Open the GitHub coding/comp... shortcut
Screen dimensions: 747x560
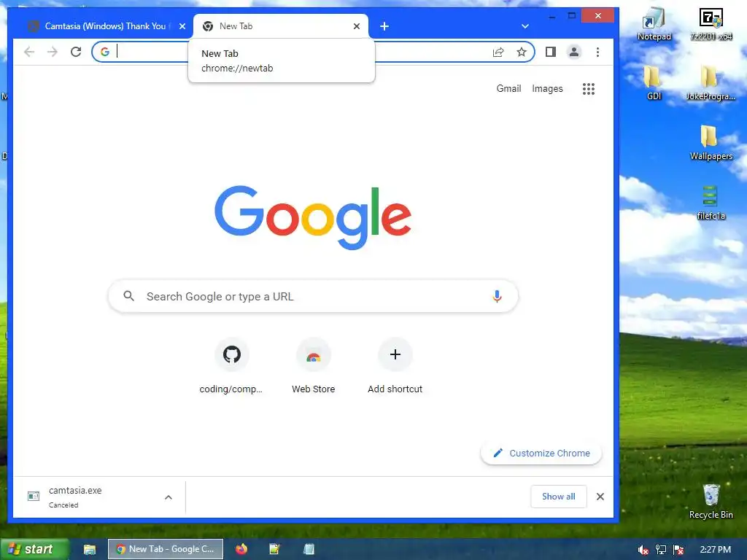[231, 366]
